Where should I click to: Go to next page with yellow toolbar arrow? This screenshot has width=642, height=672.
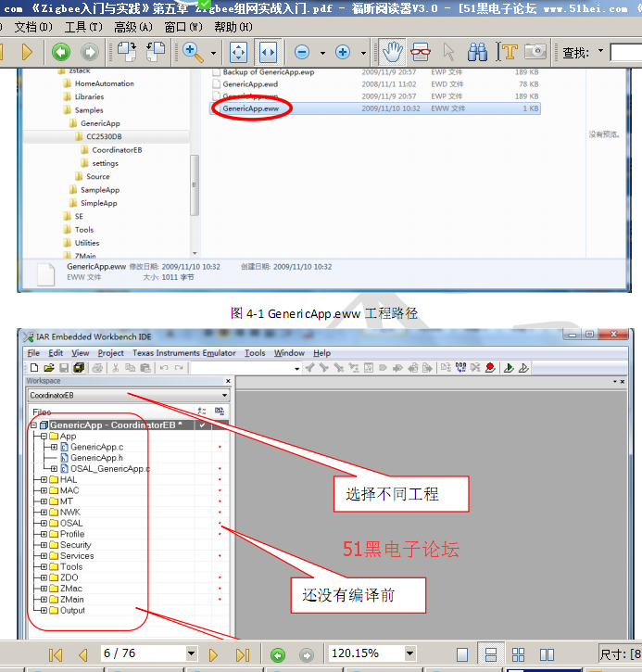[27, 52]
